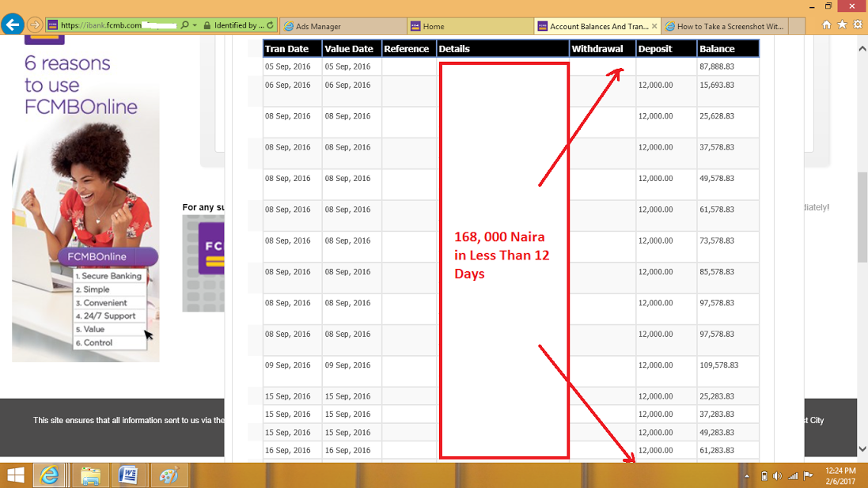The height and width of the screenshot is (488, 868).
Task: Open the browser Tools gear icon
Action: pos(858,25)
